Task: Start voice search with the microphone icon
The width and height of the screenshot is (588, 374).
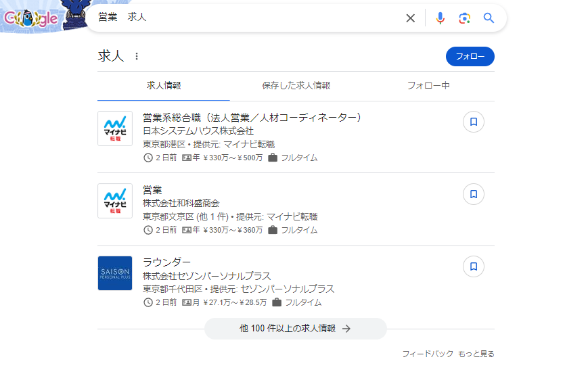Action: [x=440, y=18]
